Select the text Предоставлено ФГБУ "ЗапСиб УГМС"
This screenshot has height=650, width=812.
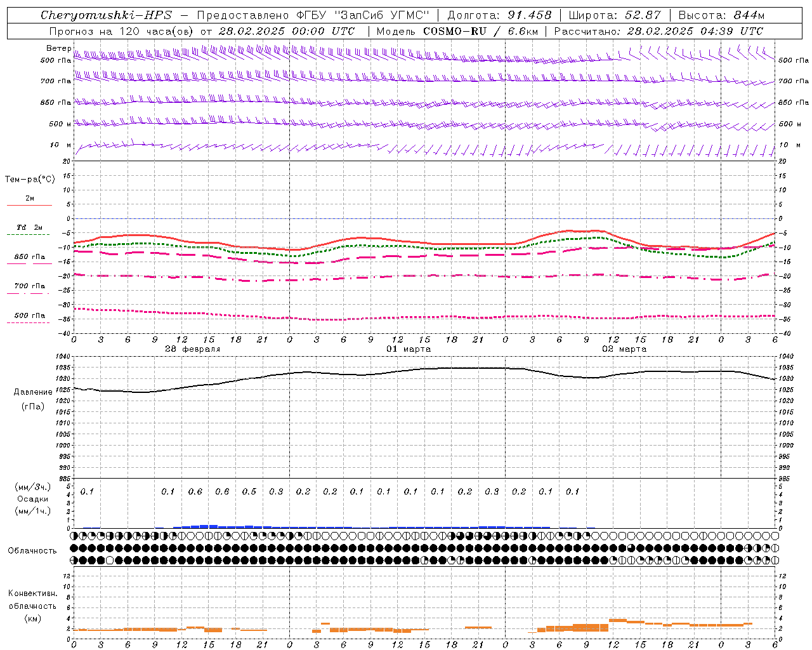coord(313,15)
